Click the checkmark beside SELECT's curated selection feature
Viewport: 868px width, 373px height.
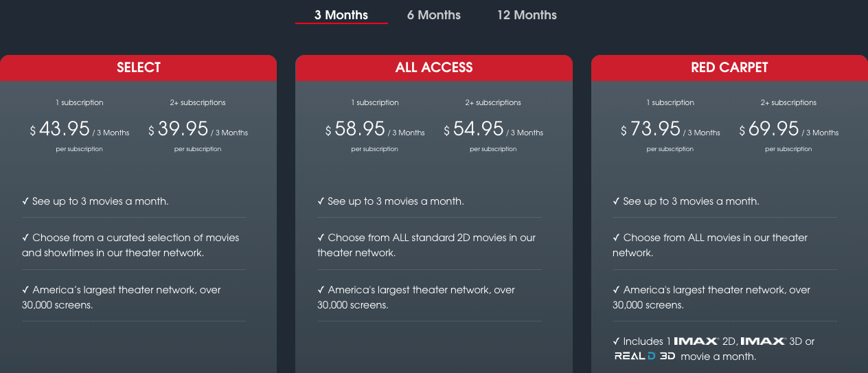(x=25, y=238)
